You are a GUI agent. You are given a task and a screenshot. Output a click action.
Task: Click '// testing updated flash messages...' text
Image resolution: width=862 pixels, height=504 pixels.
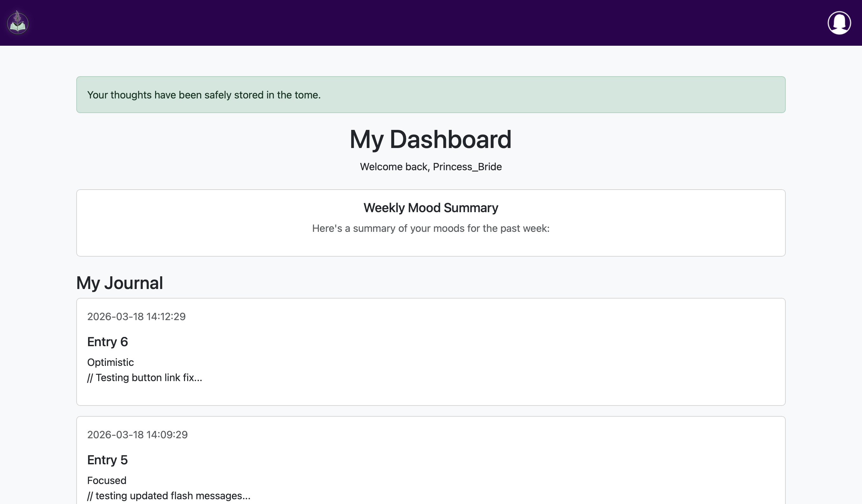169,496
